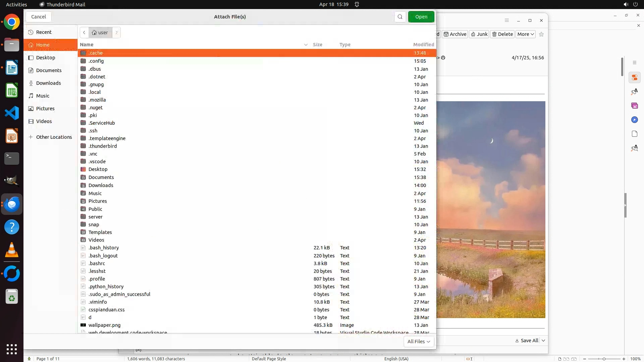This screenshot has height=362, width=644.
Task: Open the VLC media player dock icon
Action: point(12,250)
